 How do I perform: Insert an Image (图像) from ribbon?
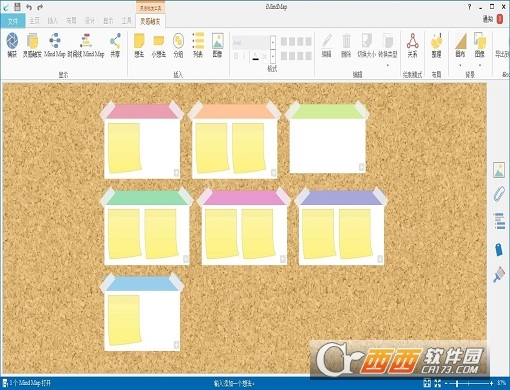(x=217, y=41)
